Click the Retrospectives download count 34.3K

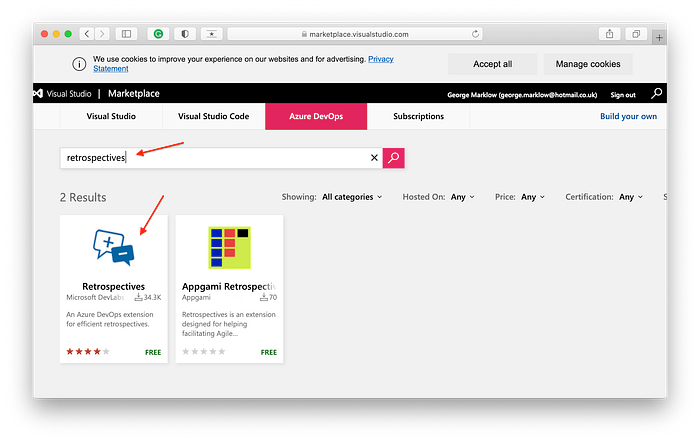[148, 297]
